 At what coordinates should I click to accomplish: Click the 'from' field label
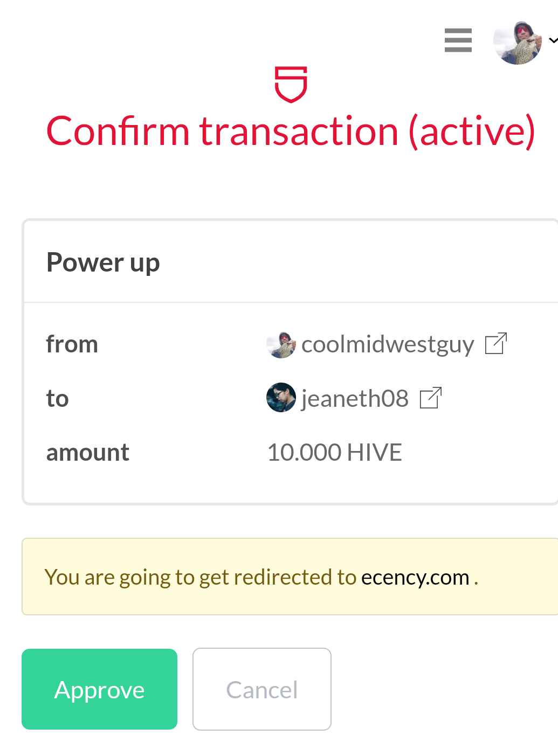72,344
